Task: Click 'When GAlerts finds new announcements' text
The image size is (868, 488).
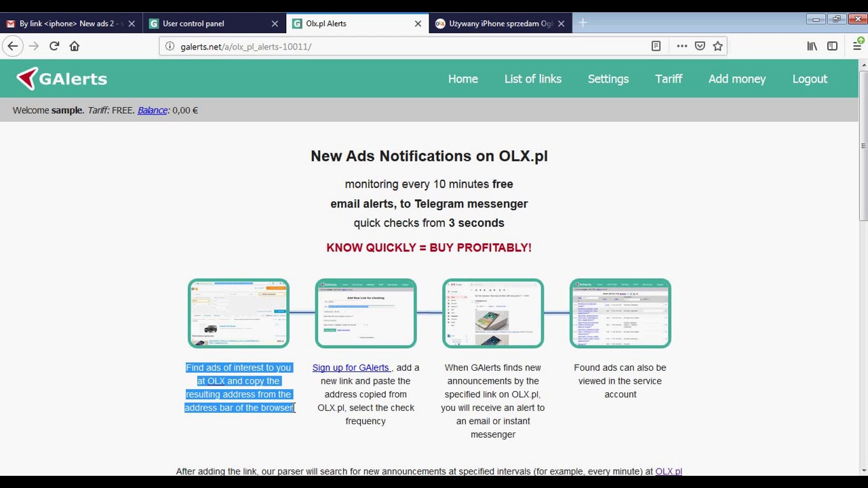Action: 493,401
